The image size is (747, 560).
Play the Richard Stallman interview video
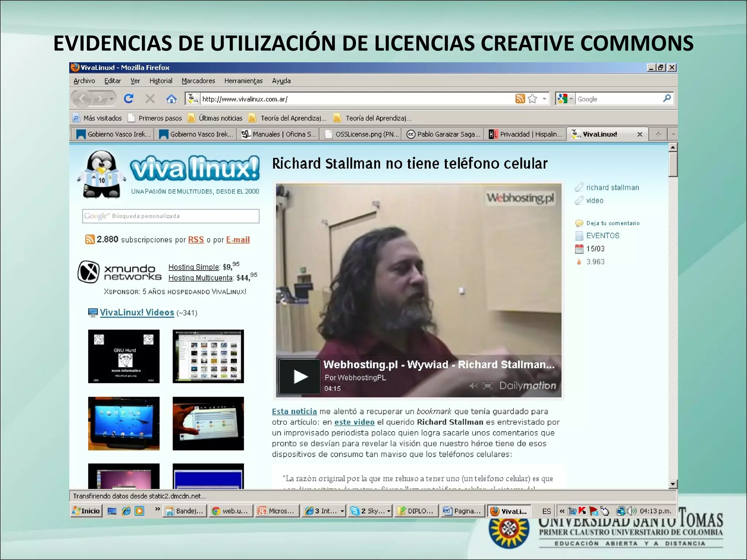pos(299,377)
